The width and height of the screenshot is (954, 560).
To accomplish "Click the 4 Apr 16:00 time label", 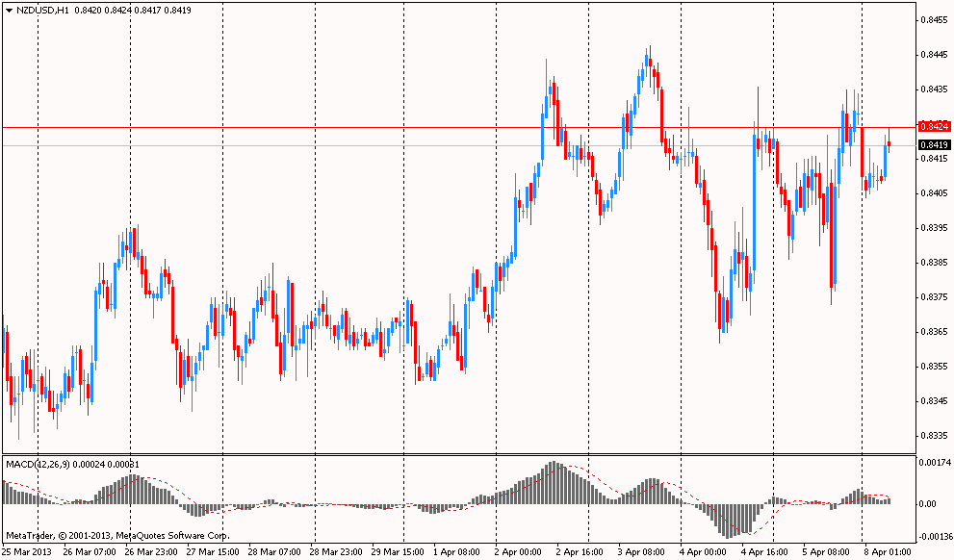I will coord(763,552).
